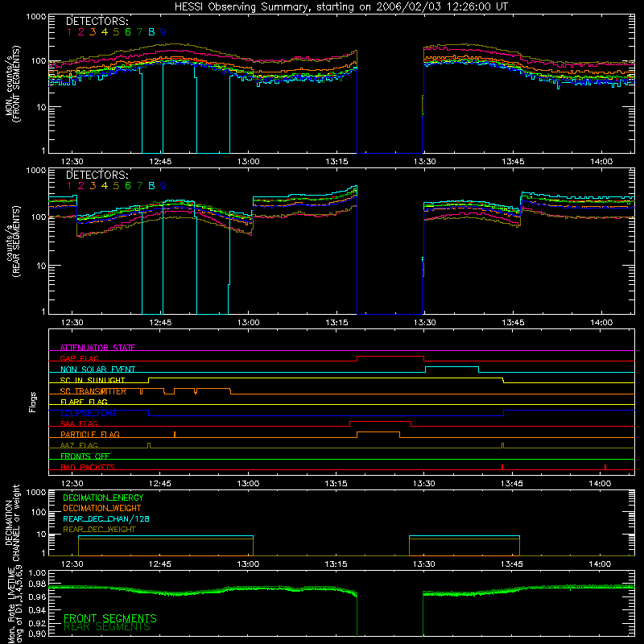
Task: Click the HESSI Observing Summary title
Action: 341,6
